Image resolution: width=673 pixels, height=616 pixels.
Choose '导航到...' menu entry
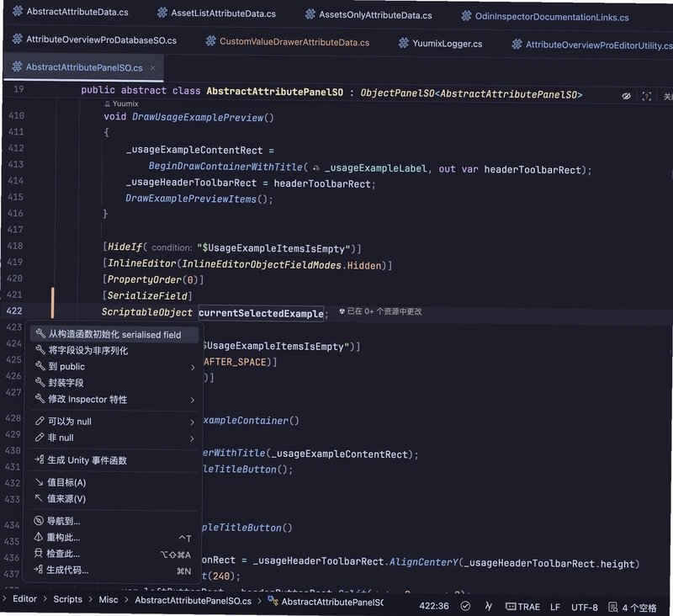point(114,521)
